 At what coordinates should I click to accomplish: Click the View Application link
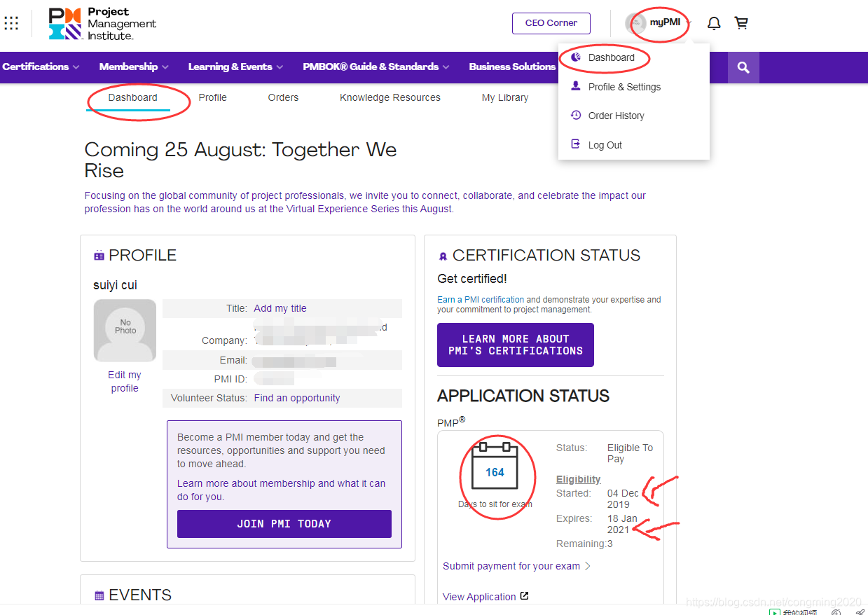click(479, 597)
